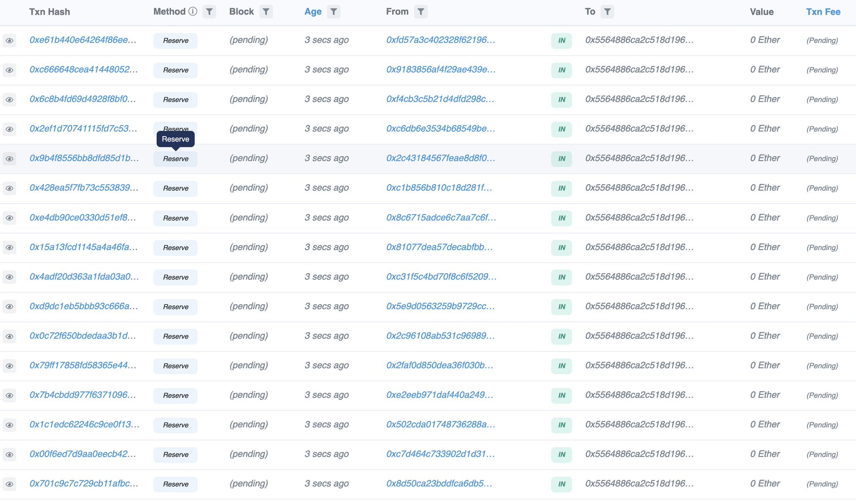Switch sorting to the Age column header
Viewport: 856px width, 504px height.
tap(312, 11)
